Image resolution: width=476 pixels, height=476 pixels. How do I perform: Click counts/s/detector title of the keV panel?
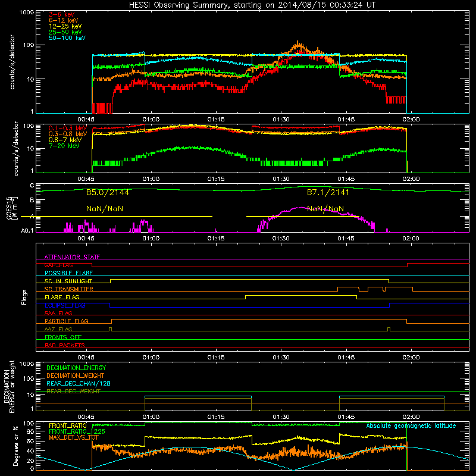[x=12, y=62]
